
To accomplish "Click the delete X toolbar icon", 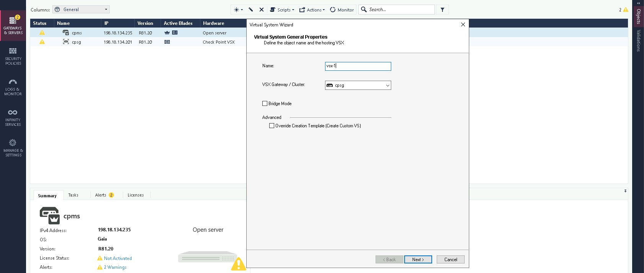I will coord(262,10).
